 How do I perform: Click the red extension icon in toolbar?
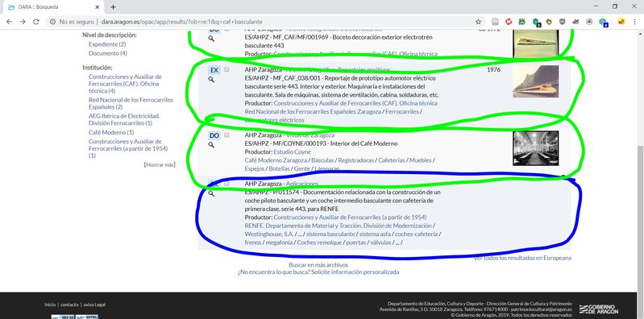click(509, 22)
